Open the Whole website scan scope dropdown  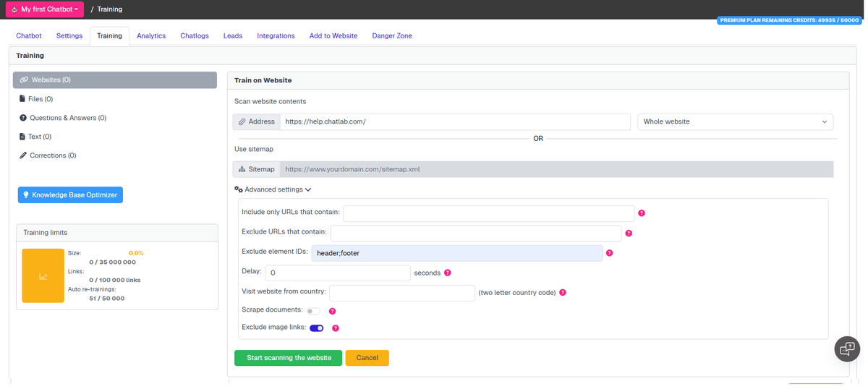(735, 121)
